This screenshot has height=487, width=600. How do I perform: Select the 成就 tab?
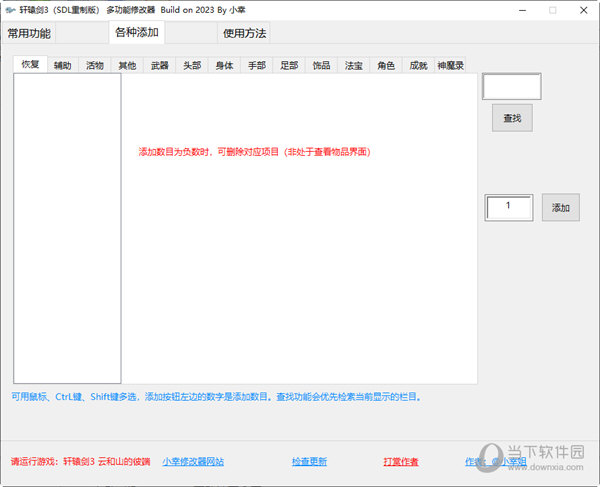pos(418,65)
